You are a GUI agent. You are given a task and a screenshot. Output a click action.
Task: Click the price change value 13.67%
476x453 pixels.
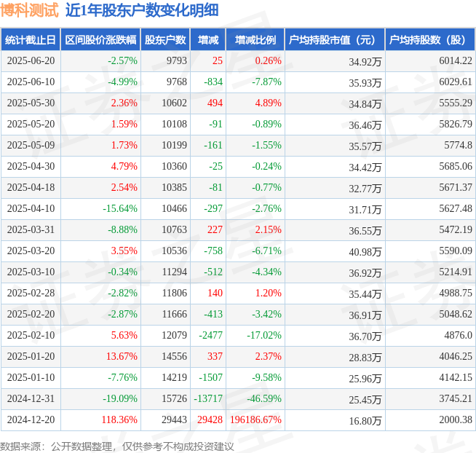click(122, 356)
